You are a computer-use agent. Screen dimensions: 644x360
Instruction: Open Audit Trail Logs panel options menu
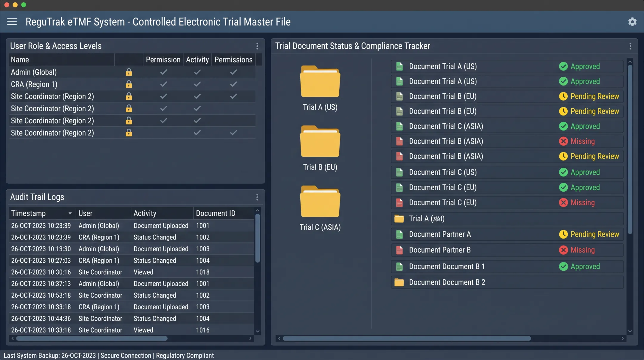pos(257,197)
